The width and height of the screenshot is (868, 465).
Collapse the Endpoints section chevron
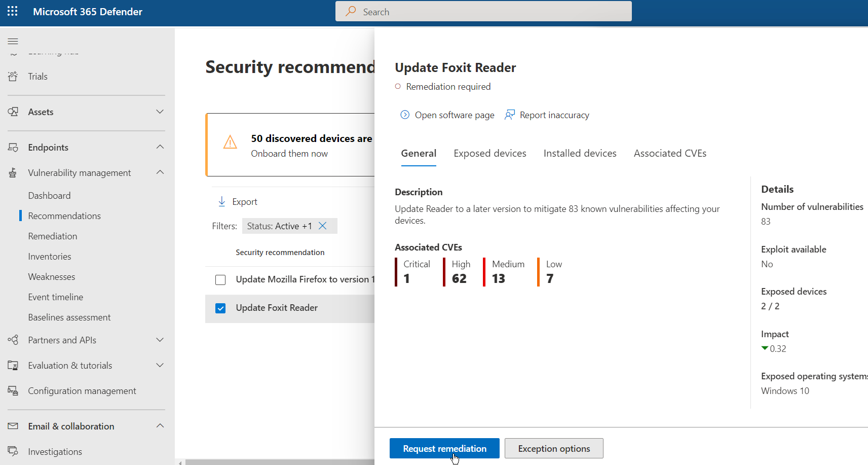click(160, 147)
